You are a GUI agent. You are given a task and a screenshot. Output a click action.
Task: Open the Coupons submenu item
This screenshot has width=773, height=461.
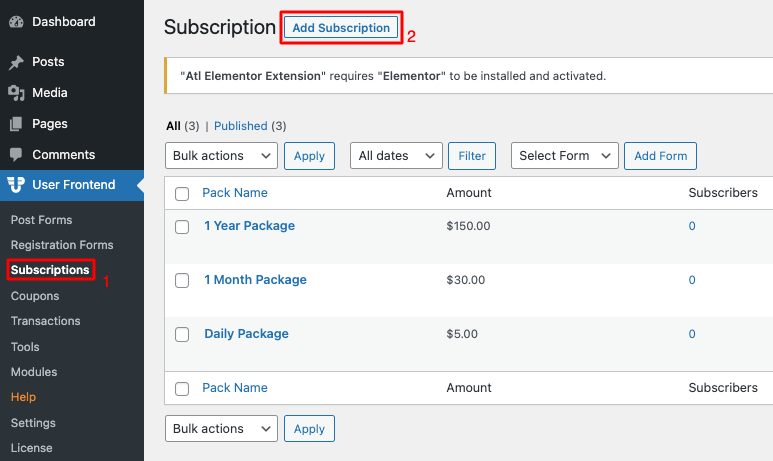click(35, 296)
